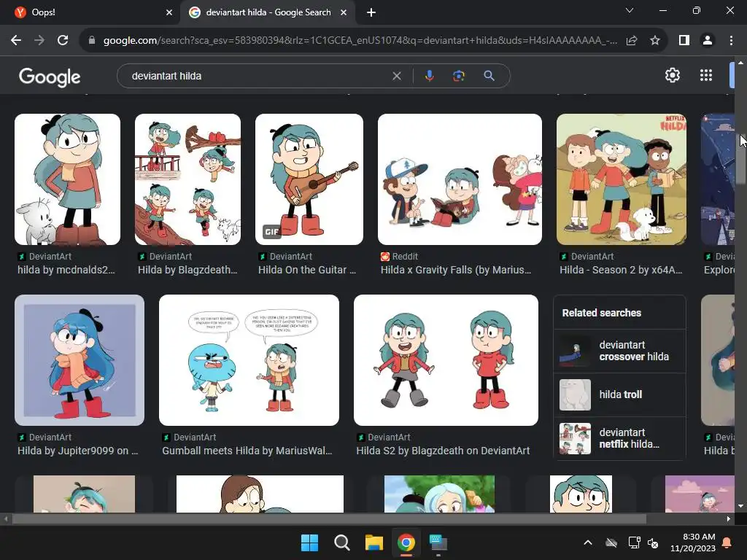Click the browser forward arrow
Screen dimensions: 747x560
(x=39, y=41)
